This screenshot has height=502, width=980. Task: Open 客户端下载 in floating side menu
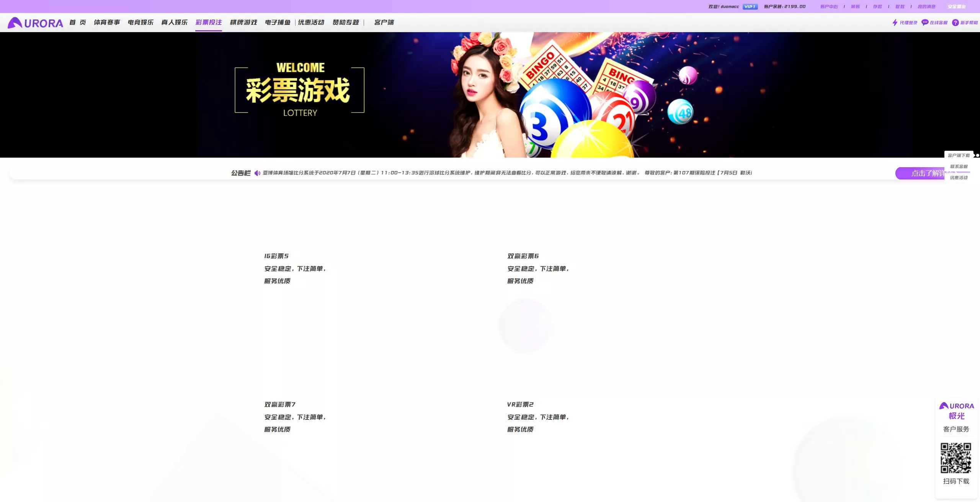point(959,155)
